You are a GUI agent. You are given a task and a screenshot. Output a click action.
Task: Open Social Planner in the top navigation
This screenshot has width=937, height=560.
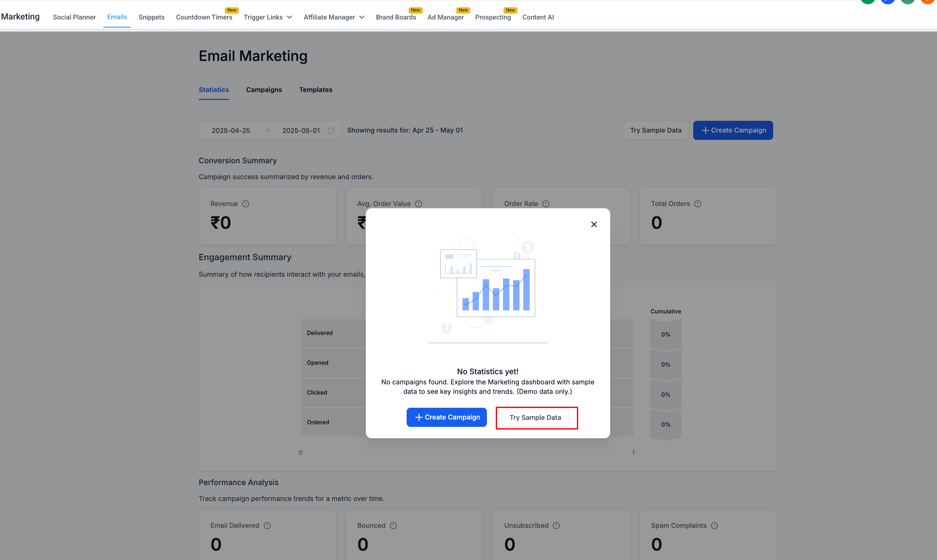[x=74, y=17]
